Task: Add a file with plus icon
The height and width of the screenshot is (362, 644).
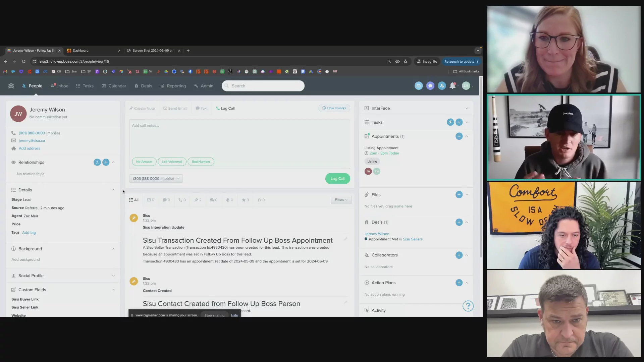Action: coord(459,195)
